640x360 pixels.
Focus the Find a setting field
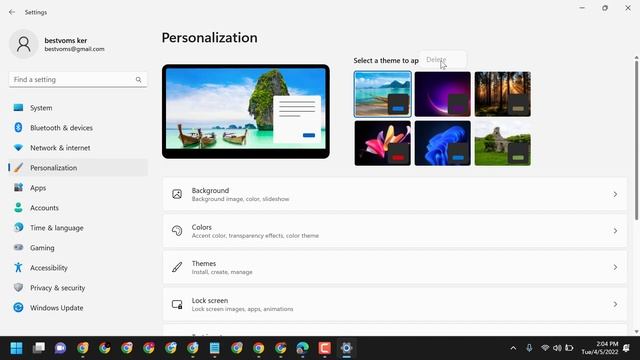pos(78,80)
